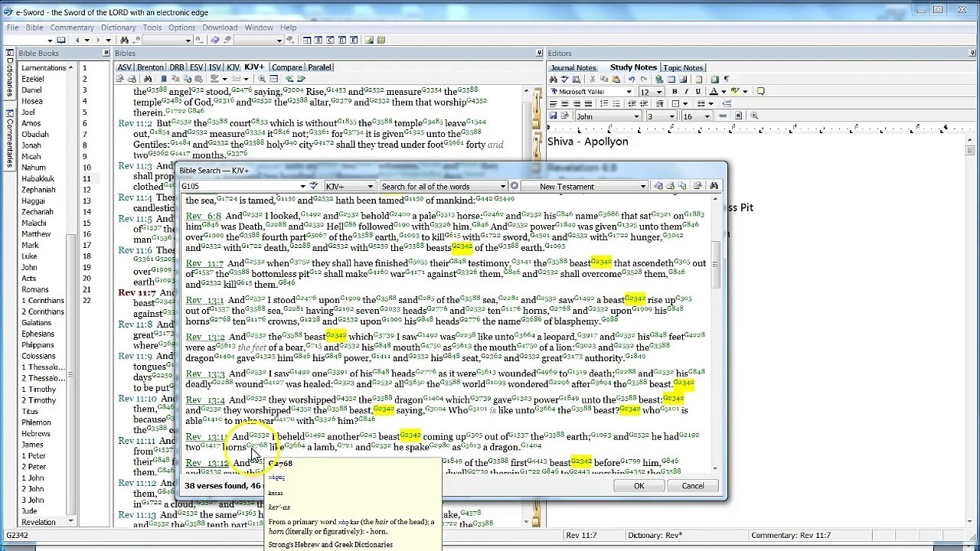Open the Rev 6:8 search result link
The width and height of the screenshot is (980, 551).
203,217
